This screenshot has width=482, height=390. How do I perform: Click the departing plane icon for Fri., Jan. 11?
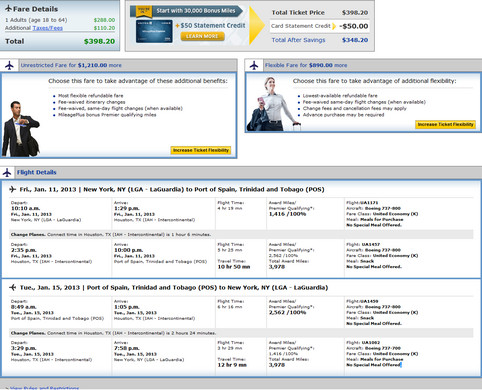(13, 189)
